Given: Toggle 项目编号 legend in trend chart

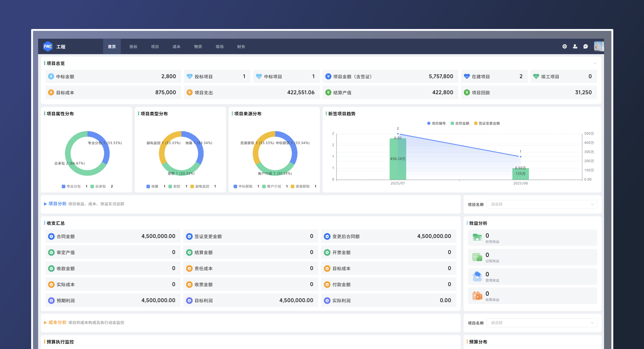Looking at the screenshot, I should pos(436,123).
